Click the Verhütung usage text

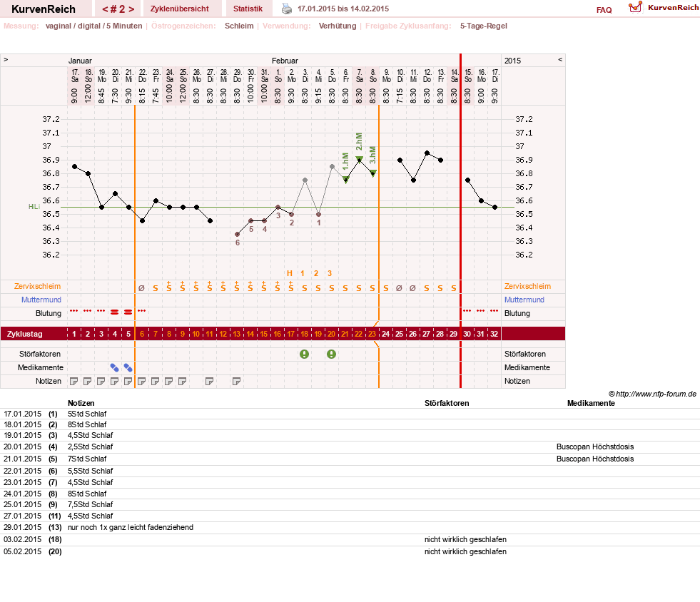point(338,26)
